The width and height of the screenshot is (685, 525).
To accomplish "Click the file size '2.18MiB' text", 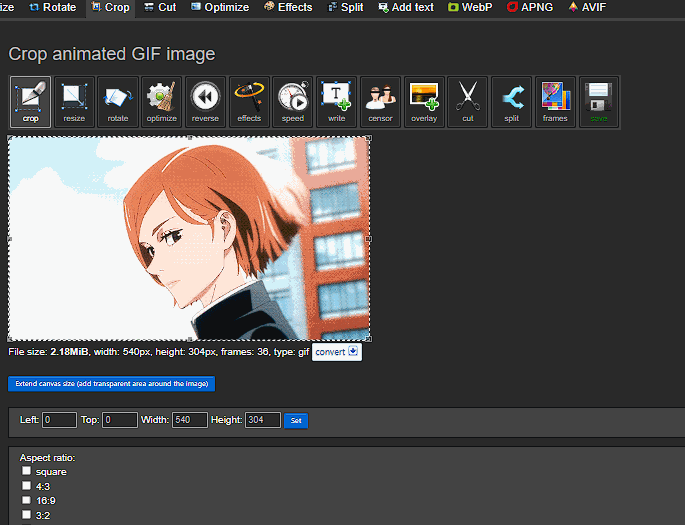I will (x=69, y=352).
